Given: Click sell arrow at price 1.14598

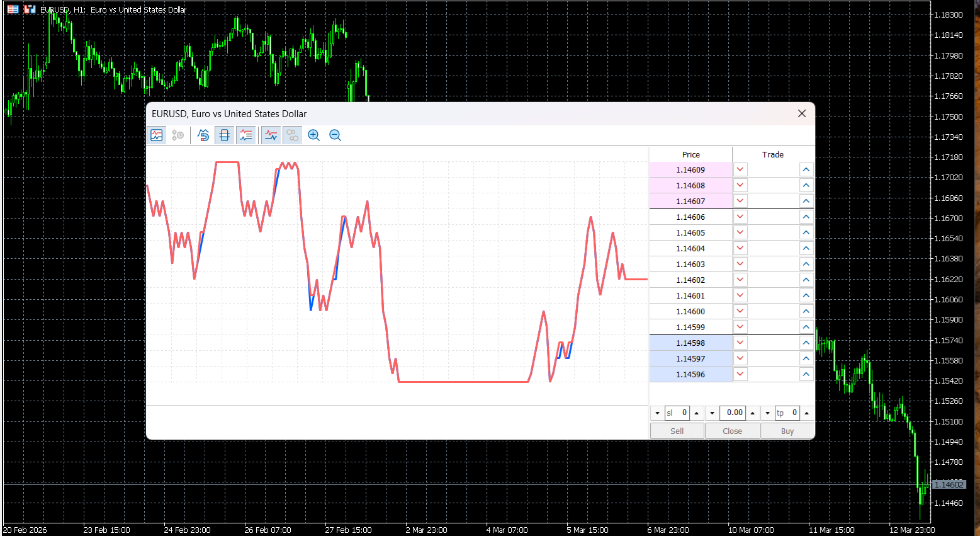Looking at the screenshot, I should point(740,343).
